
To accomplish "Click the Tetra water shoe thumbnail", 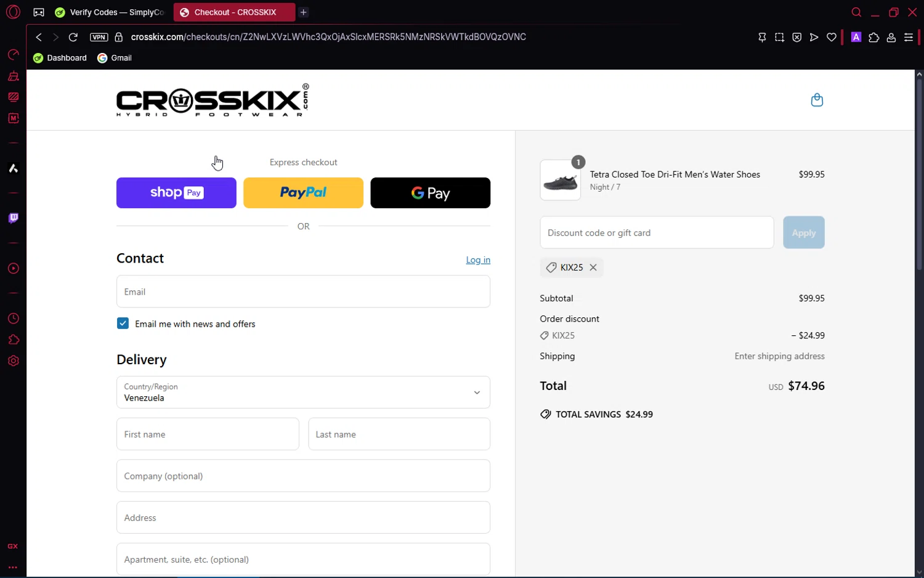I will click(561, 181).
